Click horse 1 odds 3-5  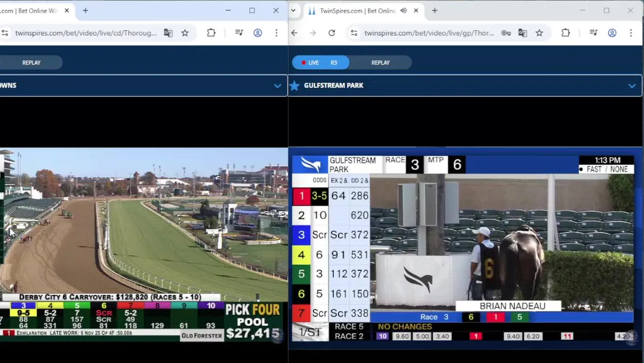click(x=319, y=196)
